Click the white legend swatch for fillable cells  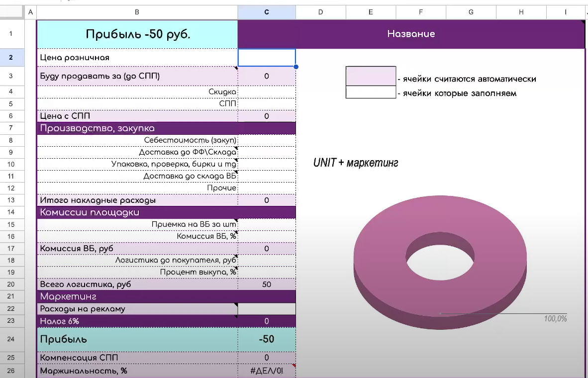(371, 92)
